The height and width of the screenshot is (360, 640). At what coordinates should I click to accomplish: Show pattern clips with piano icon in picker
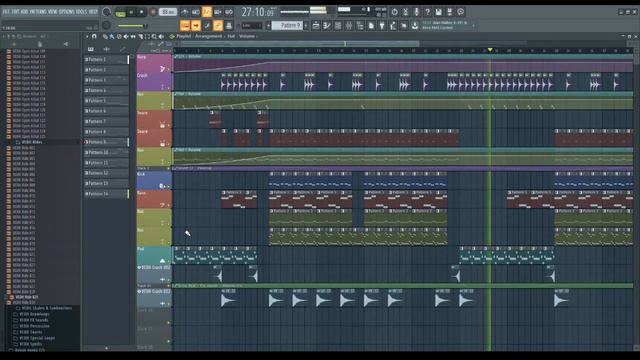(91, 49)
